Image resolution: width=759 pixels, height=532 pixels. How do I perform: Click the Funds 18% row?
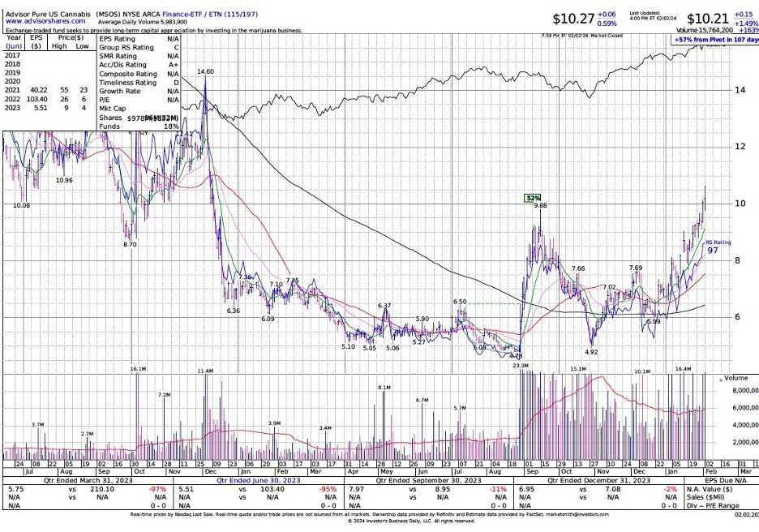139,127
